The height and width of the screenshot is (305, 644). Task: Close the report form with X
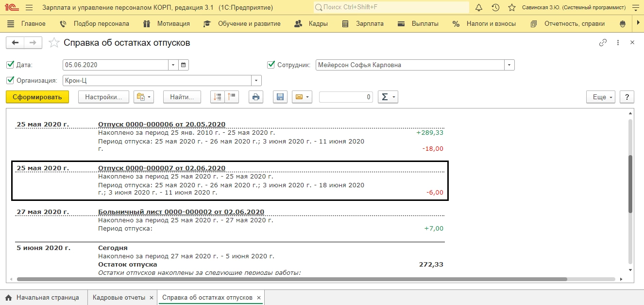(632, 43)
